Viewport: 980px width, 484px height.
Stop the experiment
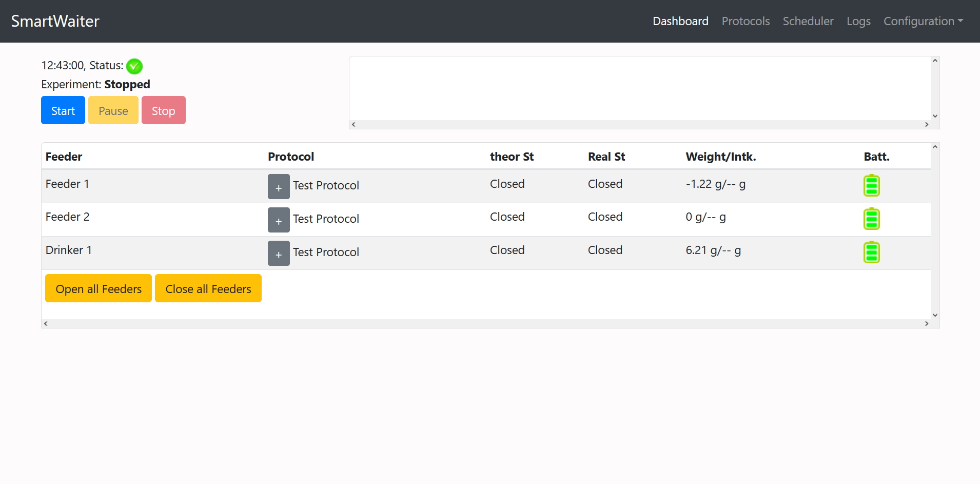[163, 110]
